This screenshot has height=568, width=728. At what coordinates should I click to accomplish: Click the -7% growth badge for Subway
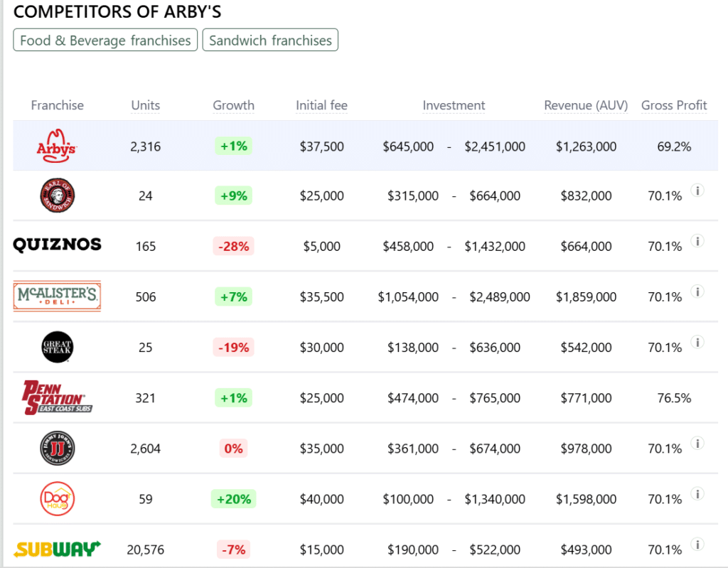pyautogui.click(x=233, y=550)
